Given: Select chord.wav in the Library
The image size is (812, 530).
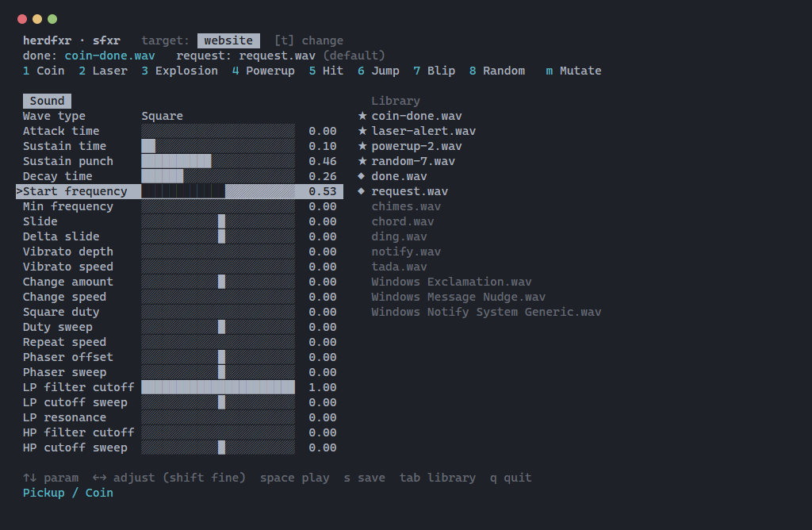Looking at the screenshot, I should [403, 221].
